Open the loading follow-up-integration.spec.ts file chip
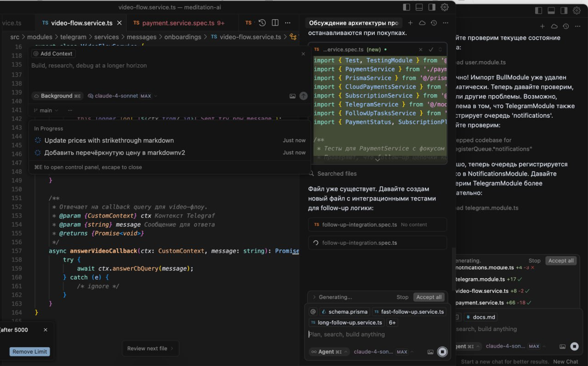The image size is (588, 366). pyautogui.click(x=377, y=243)
